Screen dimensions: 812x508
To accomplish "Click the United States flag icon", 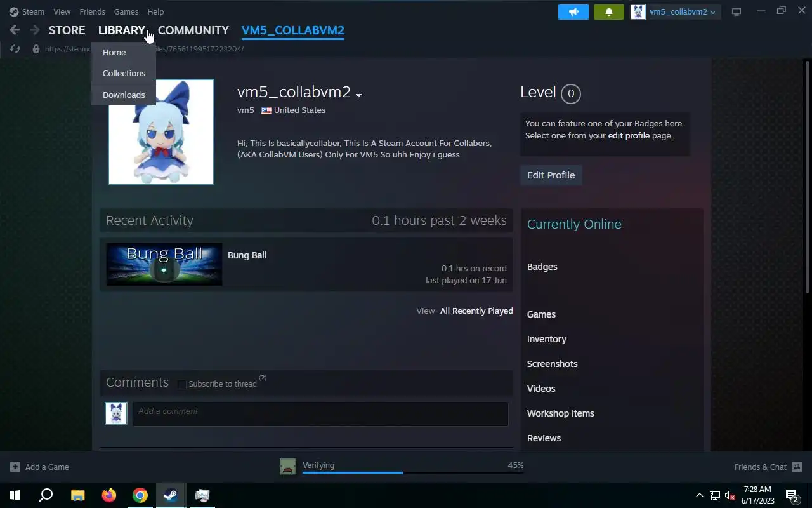I will pos(266,110).
